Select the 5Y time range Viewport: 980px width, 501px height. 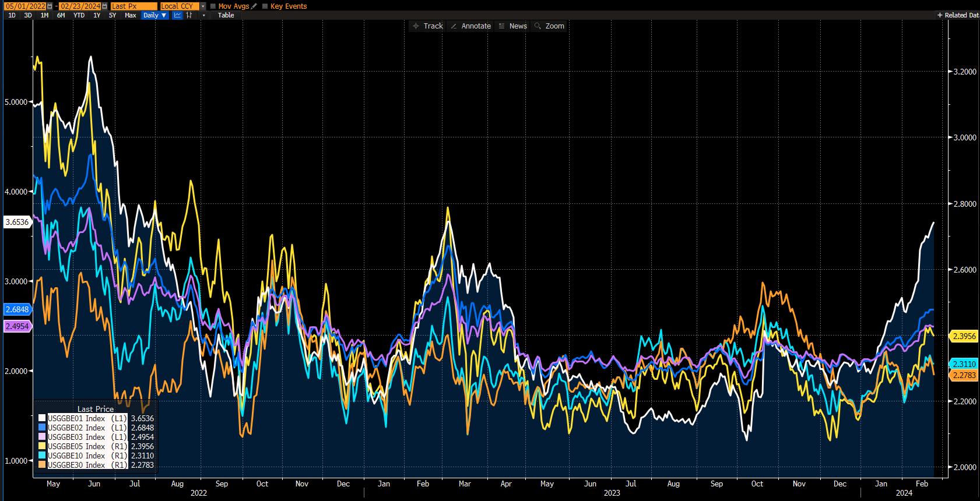click(113, 15)
